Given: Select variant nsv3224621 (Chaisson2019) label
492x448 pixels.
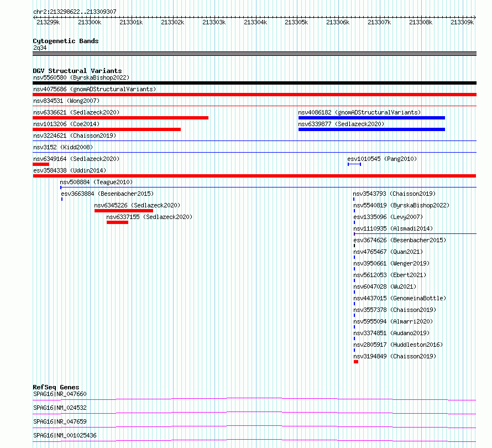Looking at the screenshot, I should [75, 136].
